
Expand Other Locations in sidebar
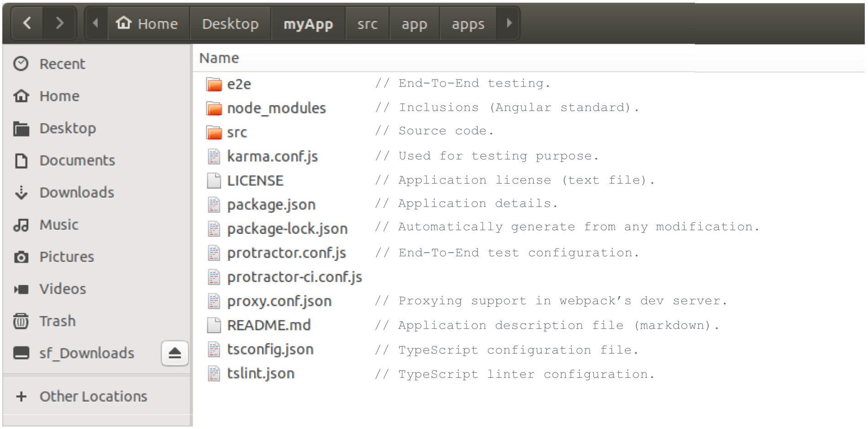pyautogui.click(x=93, y=397)
